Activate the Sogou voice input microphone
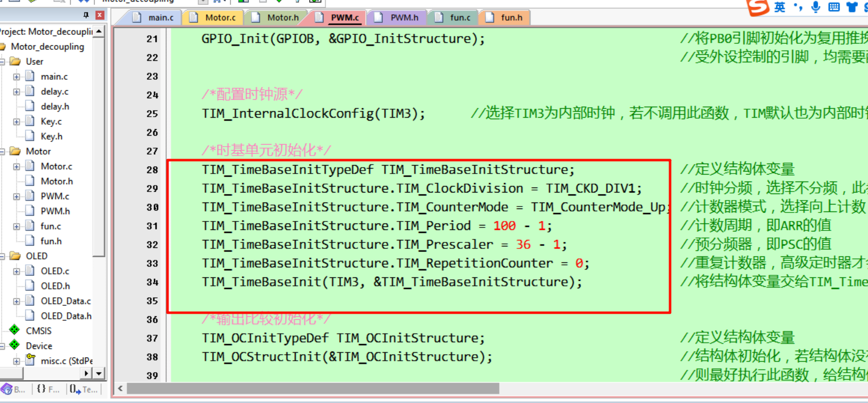 [x=816, y=7]
